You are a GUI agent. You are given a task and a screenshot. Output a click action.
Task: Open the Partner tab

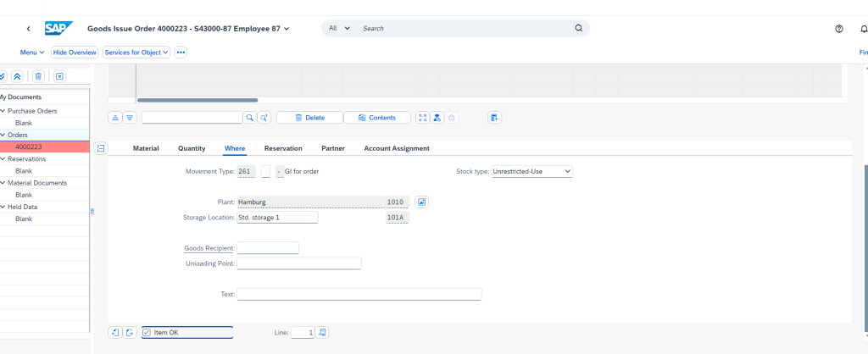click(333, 148)
